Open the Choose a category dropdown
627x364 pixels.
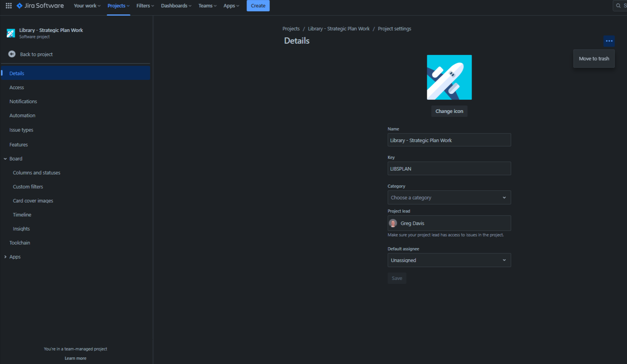coord(449,197)
